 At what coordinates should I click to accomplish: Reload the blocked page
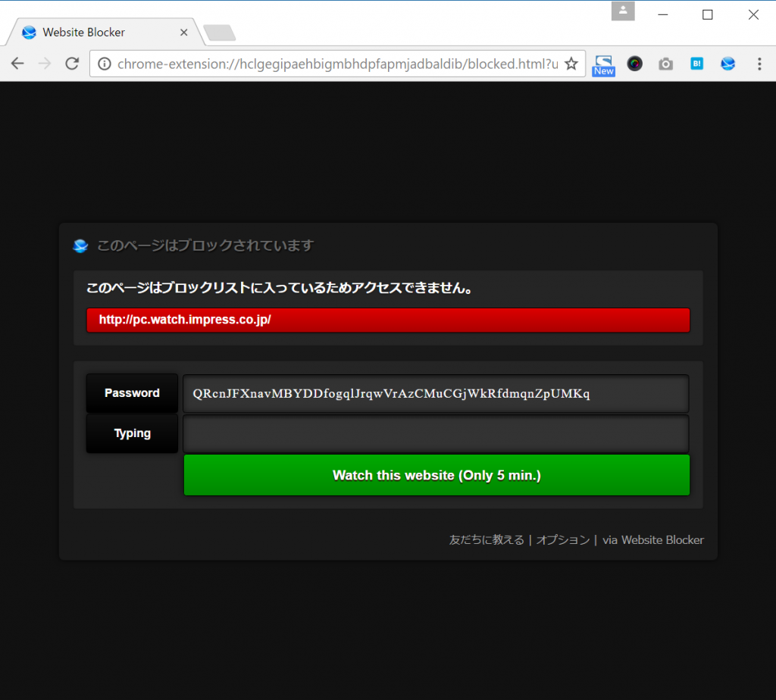72,64
